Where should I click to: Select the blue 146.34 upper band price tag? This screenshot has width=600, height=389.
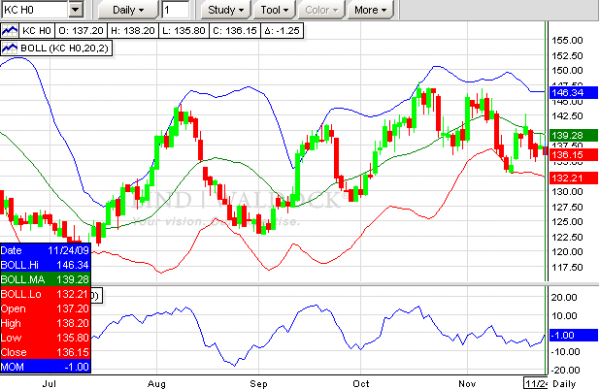[573, 93]
